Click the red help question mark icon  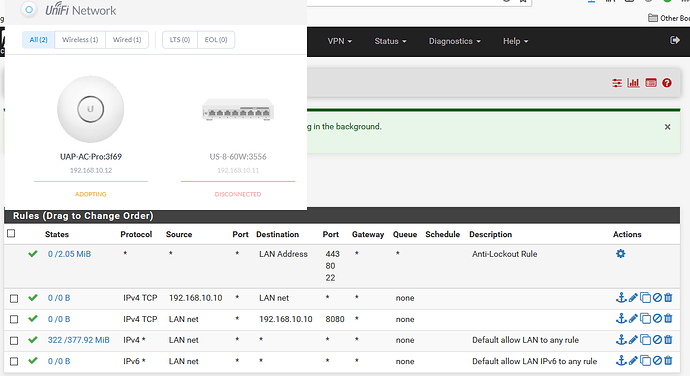pyautogui.click(x=667, y=83)
